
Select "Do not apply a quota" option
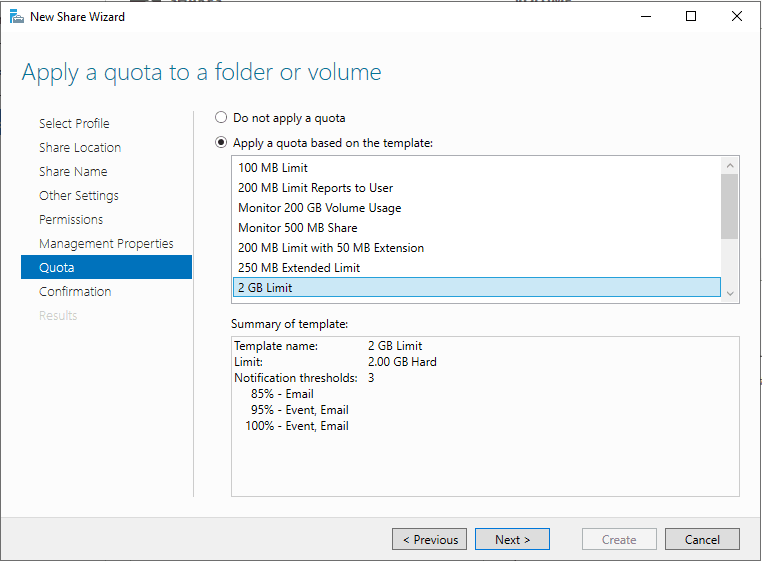[222, 118]
